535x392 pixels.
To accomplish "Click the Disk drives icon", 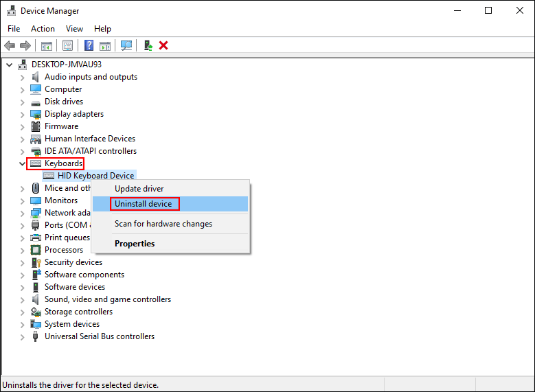I will (36, 102).
